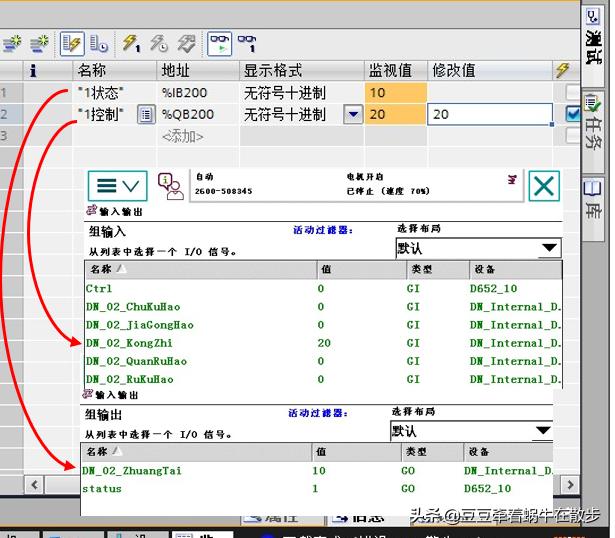The width and height of the screenshot is (615, 538).
Task: Click 活动过滤器 in the 组输入 panel
Action: point(323,230)
